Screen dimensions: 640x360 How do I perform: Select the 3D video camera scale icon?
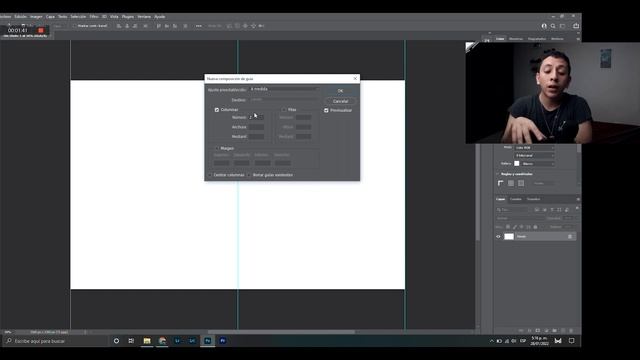(x=261, y=26)
